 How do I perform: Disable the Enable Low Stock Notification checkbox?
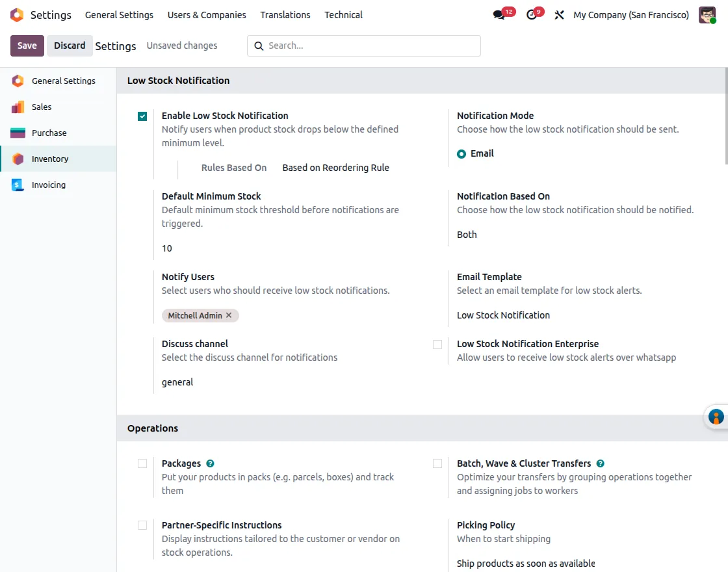click(x=142, y=116)
